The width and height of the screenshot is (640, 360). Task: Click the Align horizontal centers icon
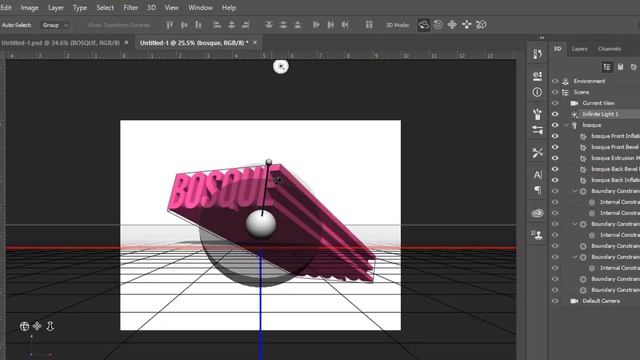coord(231,25)
